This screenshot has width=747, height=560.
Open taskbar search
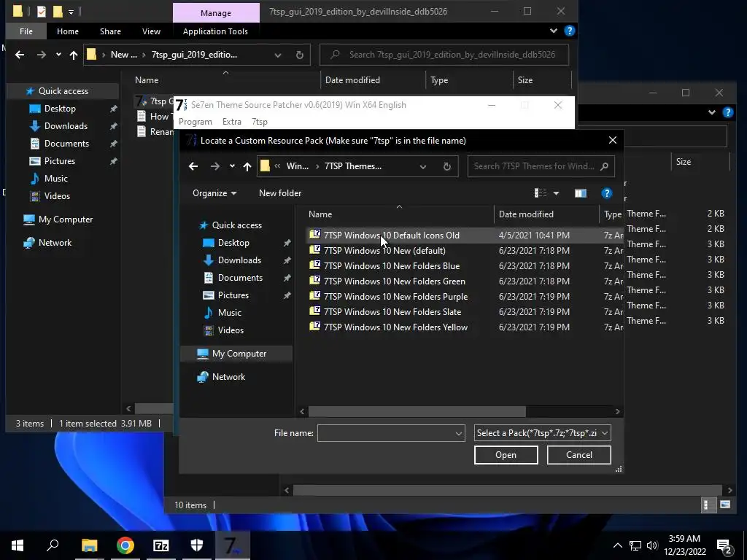53,545
